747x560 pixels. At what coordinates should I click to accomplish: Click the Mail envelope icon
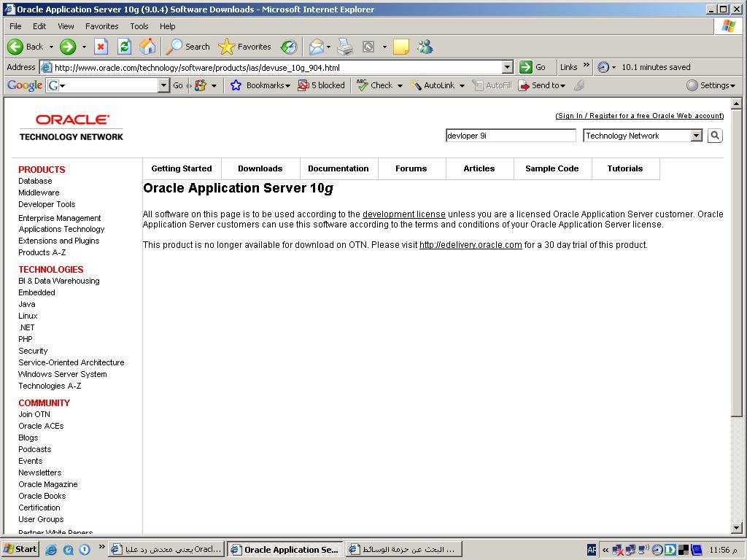click(x=317, y=47)
